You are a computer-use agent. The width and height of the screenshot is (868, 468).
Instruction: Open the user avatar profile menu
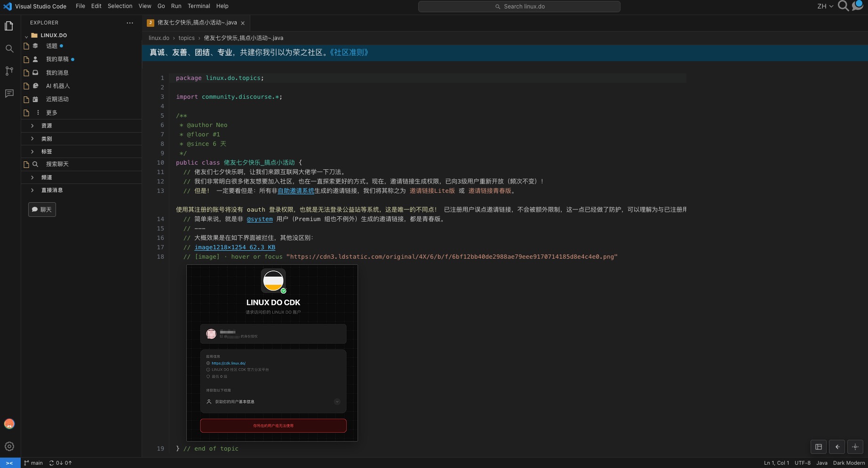9,424
